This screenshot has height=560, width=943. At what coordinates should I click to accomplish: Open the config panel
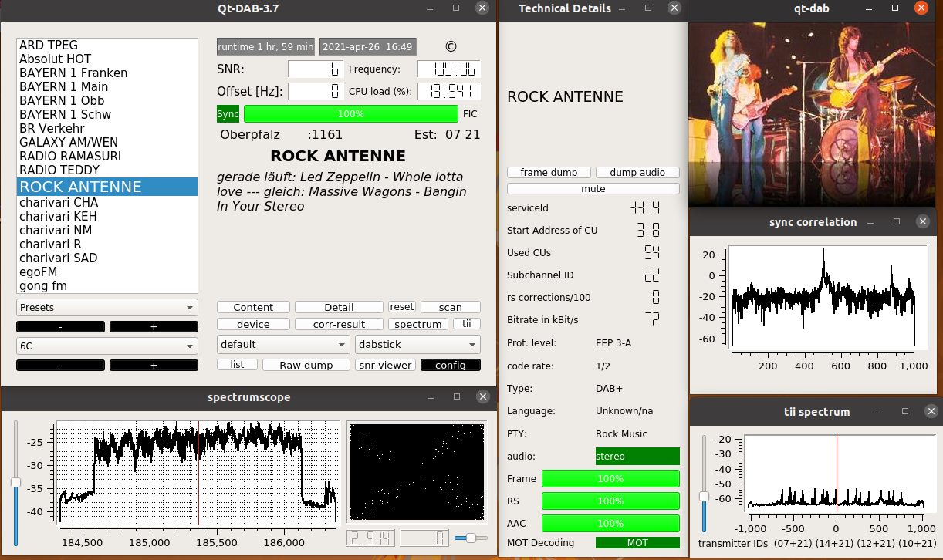[450, 365]
